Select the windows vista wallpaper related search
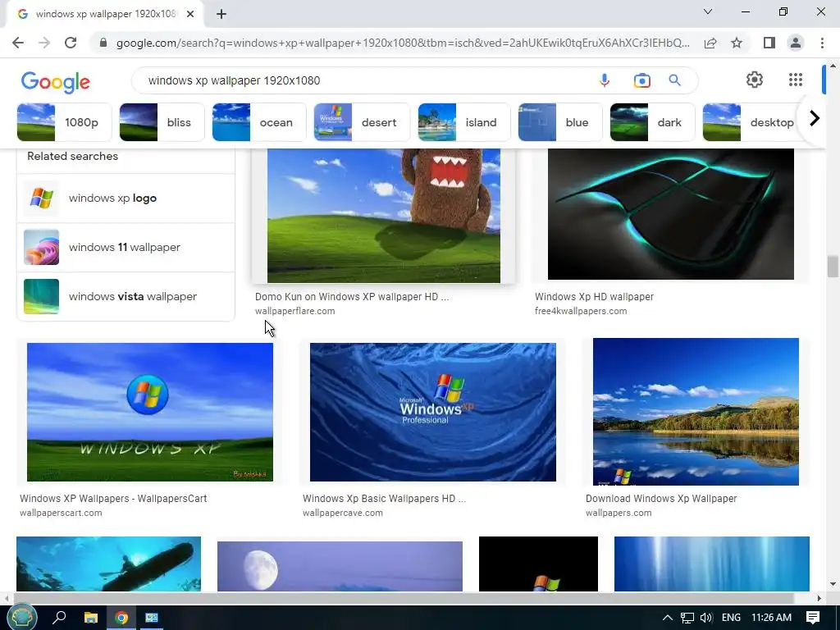Screen dimensions: 840x630 point(126,297)
